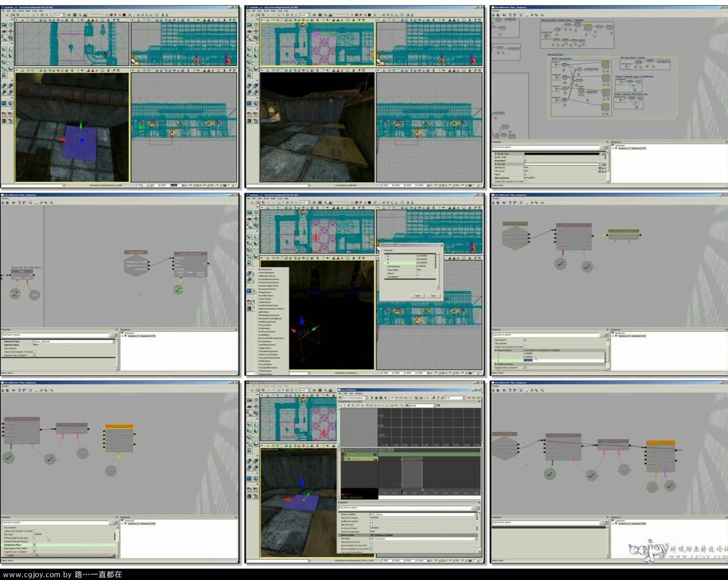Choose TriggerVolume from the volume list
This screenshot has width=728, height=580.
[x=264, y=348]
